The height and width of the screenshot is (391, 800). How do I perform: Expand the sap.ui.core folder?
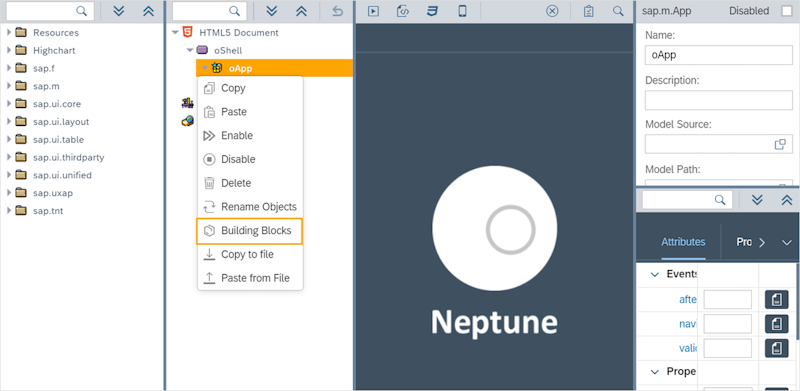pyautogui.click(x=9, y=104)
